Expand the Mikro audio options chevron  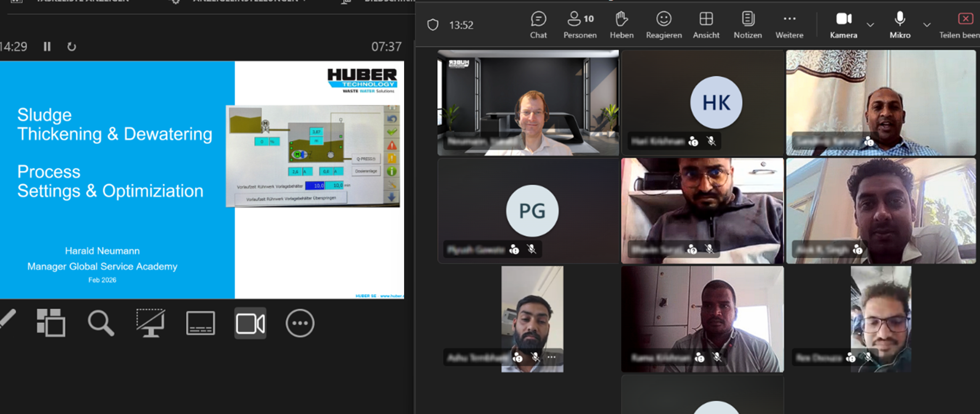click(x=927, y=25)
